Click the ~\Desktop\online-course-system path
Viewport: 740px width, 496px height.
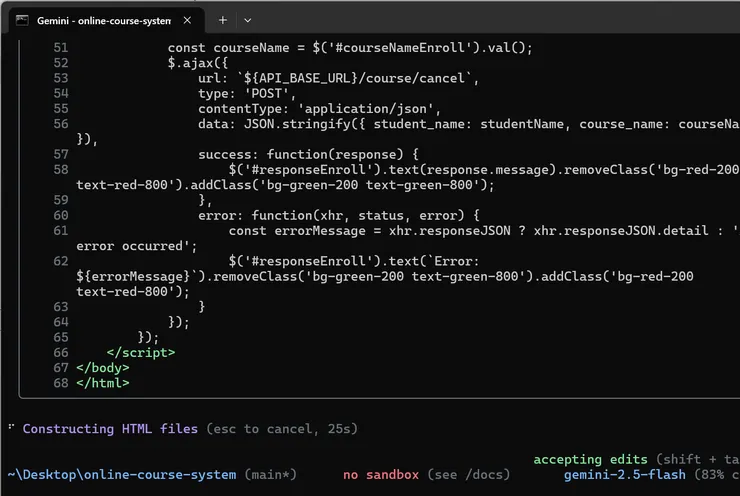pos(122,474)
